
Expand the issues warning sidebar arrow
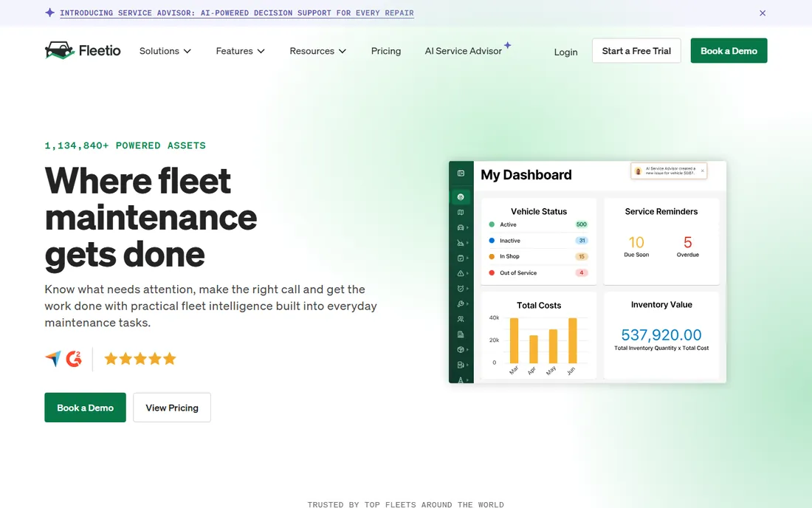(467, 273)
